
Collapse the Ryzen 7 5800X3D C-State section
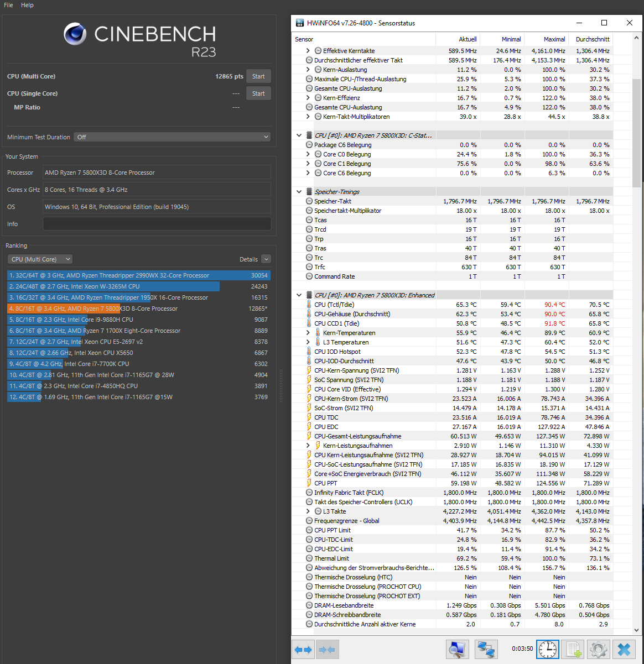coord(299,135)
